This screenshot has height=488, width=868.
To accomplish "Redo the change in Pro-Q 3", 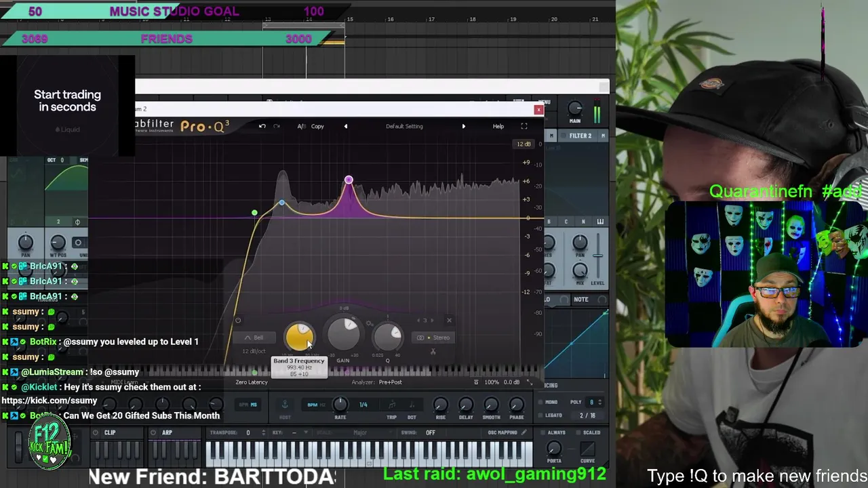I will [x=277, y=126].
